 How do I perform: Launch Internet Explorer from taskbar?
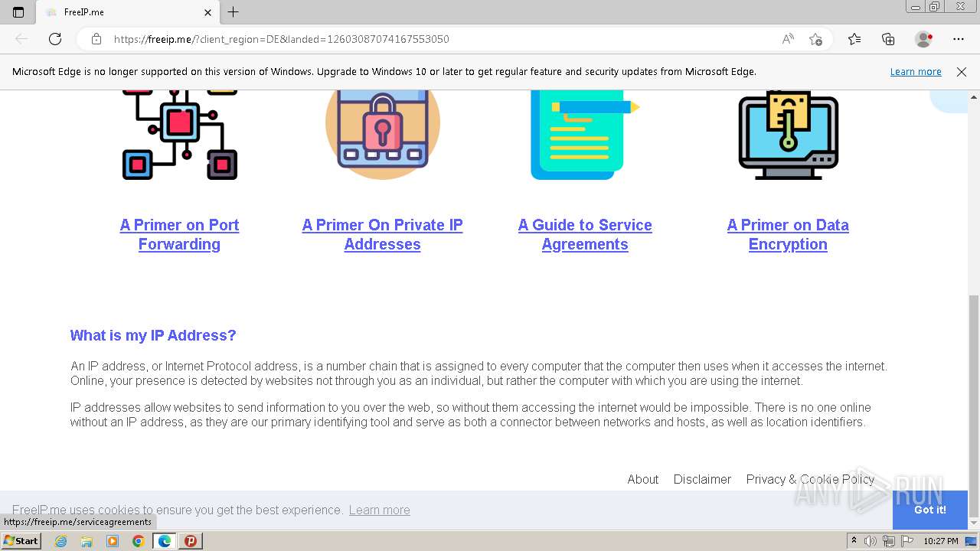60,540
